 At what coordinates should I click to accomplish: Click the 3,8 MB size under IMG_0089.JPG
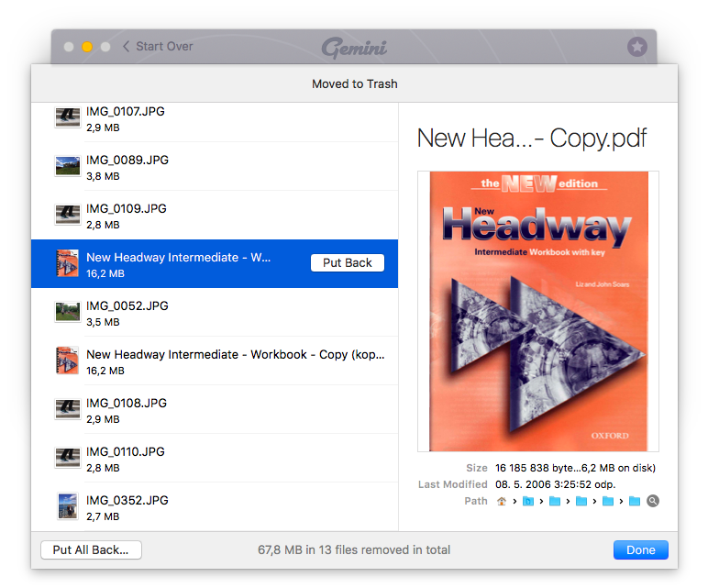[103, 176]
